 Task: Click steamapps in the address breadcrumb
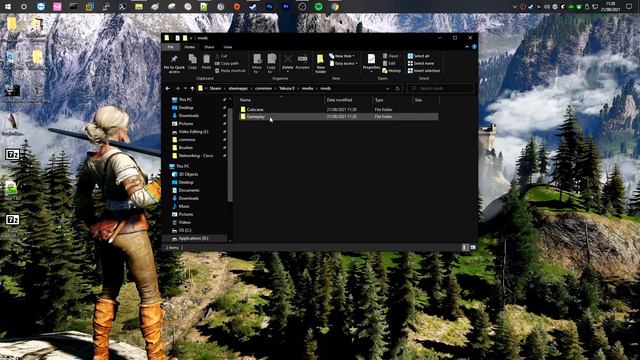click(x=238, y=88)
